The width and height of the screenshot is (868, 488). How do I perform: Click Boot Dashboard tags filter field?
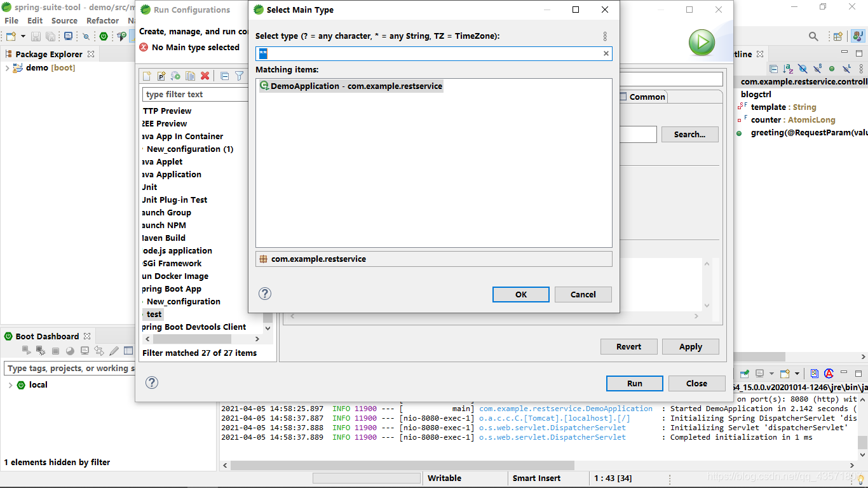point(69,369)
